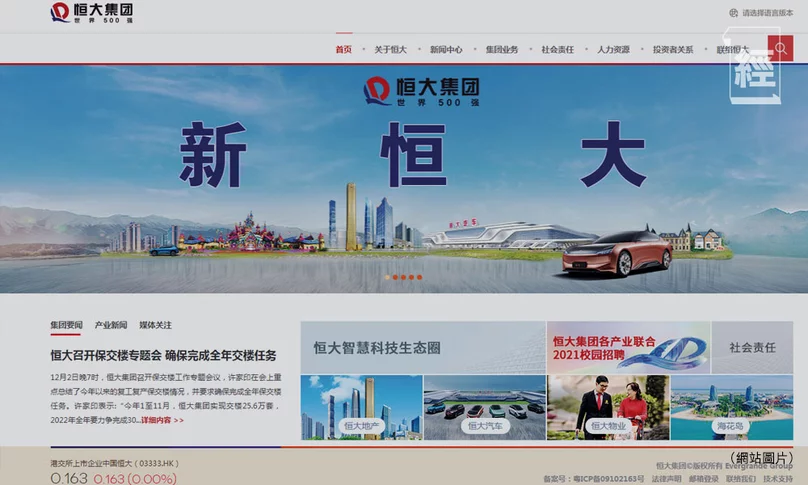Screen dimensions: 808x485
Task: Click the 详细内容 >> read more link
Action: click(x=162, y=420)
